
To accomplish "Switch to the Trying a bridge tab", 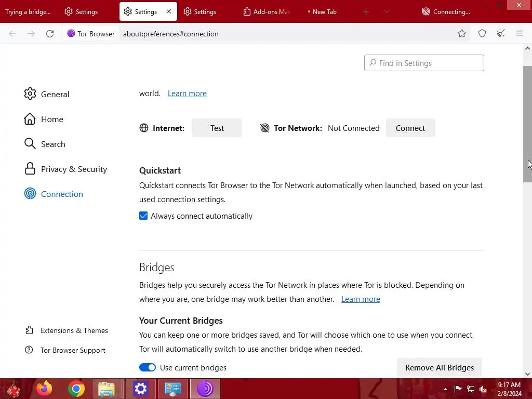I will [x=28, y=12].
